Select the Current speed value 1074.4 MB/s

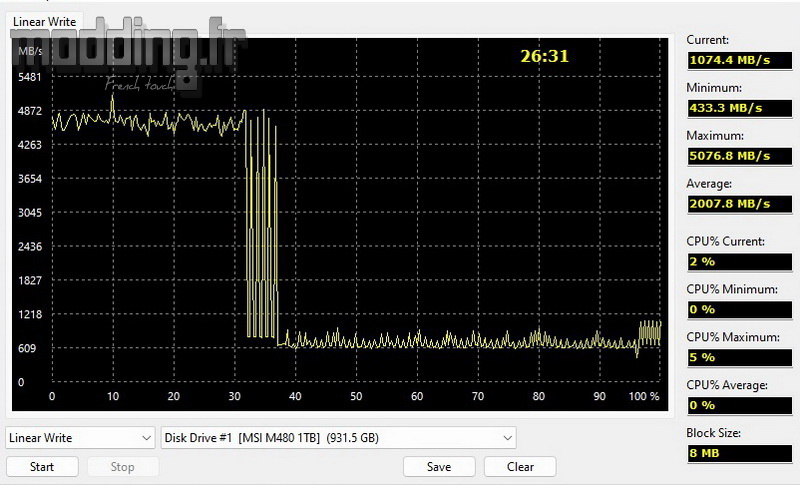click(x=739, y=60)
